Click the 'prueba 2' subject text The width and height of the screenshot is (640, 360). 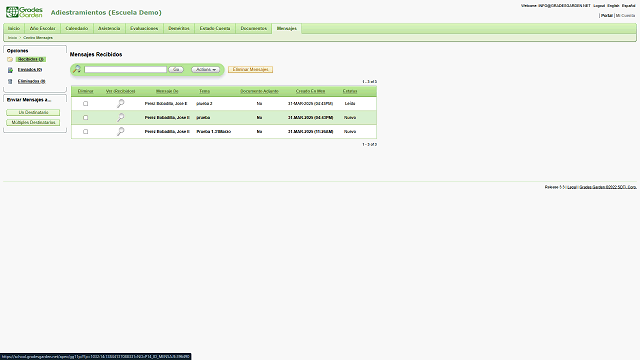[x=204, y=104]
